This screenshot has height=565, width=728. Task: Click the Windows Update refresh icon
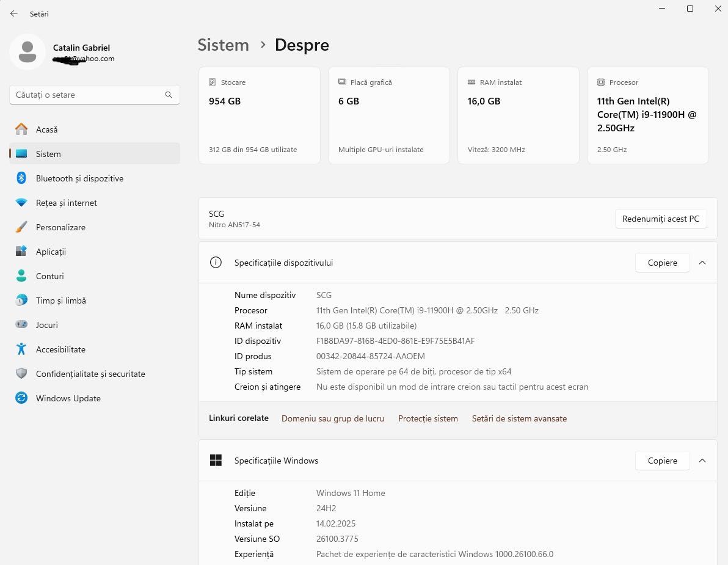pyautogui.click(x=21, y=398)
